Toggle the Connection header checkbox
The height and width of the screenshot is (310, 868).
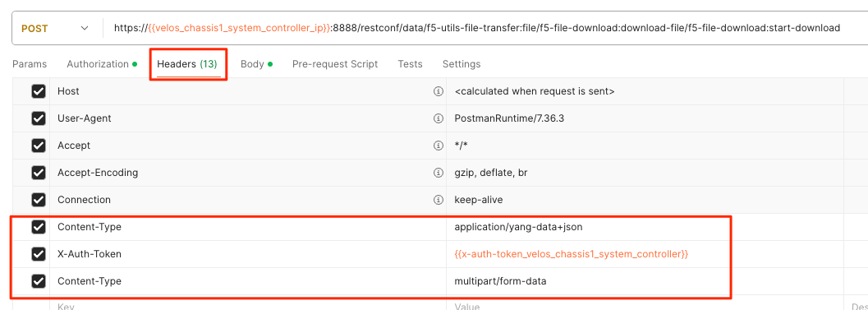[39, 200]
